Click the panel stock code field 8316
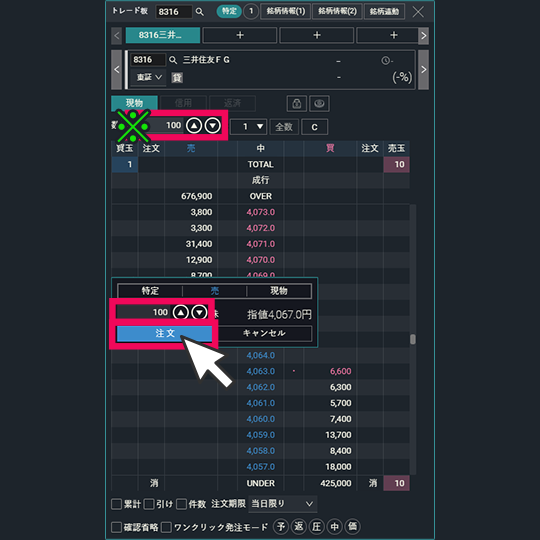 [x=148, y=60]
